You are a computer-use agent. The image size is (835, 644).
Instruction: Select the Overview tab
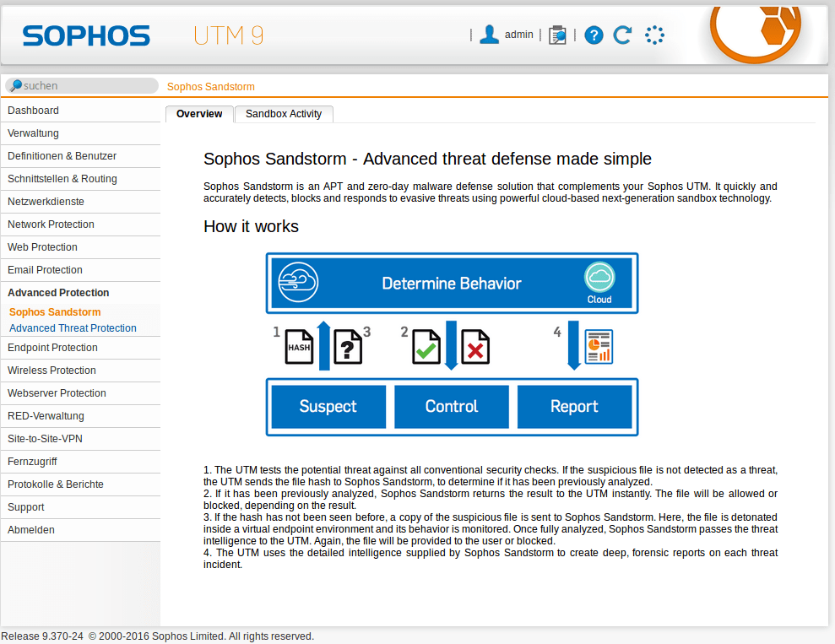tap(199, 114)
